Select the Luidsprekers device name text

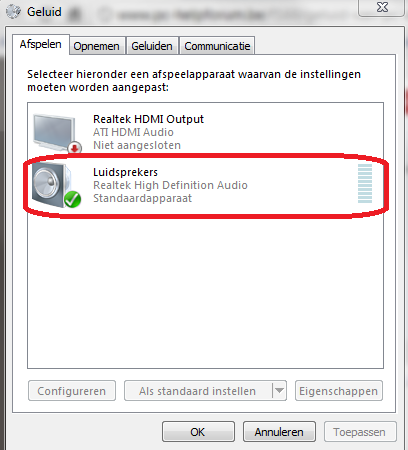(125, 172)
